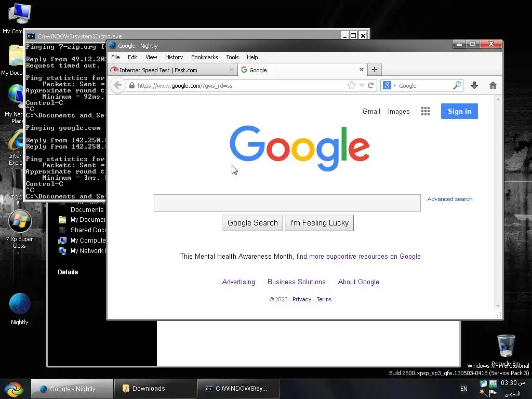
Task: Bookmark this page with the star icon
Action: 352,86
